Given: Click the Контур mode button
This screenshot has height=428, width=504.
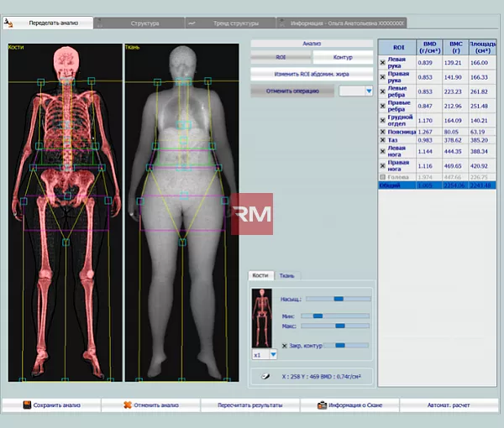Looking at the screenshot, I should [343, 57].
